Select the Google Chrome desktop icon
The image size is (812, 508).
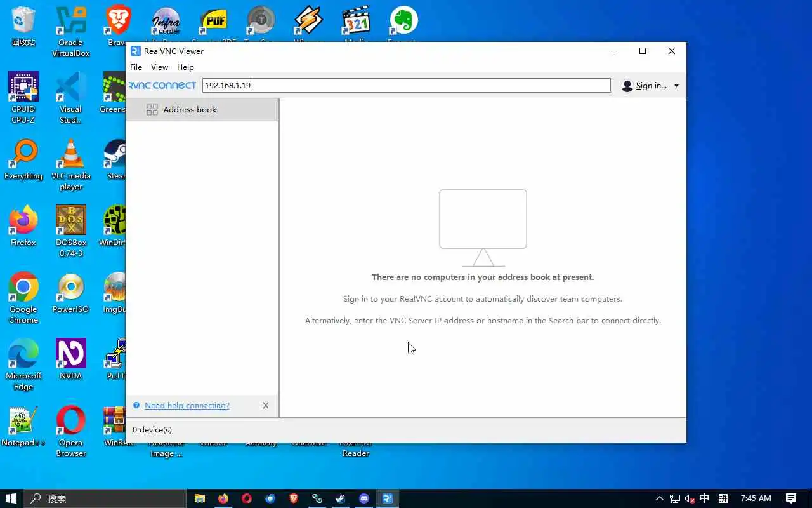coord(23,298)
